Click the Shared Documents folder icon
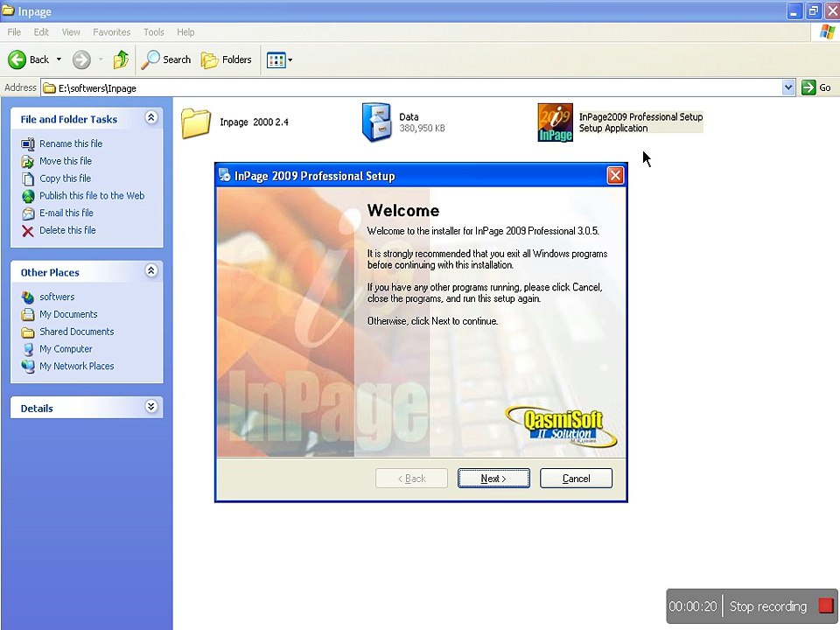The width and height of the screenshot is (840, 630). [x=28, y=332]
